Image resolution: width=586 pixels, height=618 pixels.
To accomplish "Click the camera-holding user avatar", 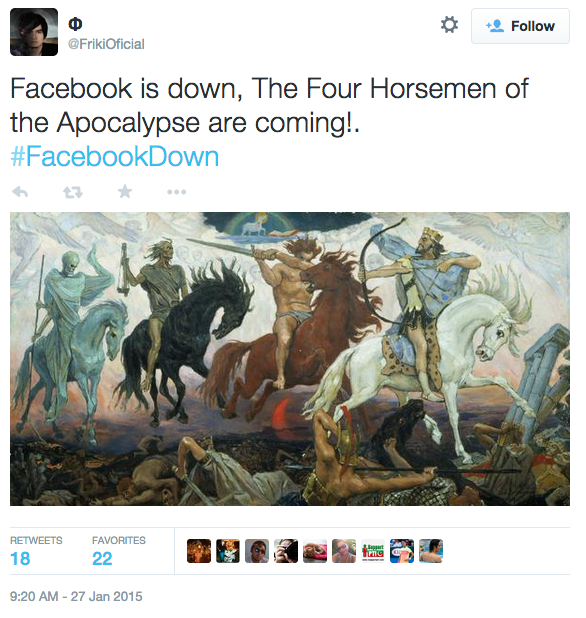I will (x=286, y=551).
